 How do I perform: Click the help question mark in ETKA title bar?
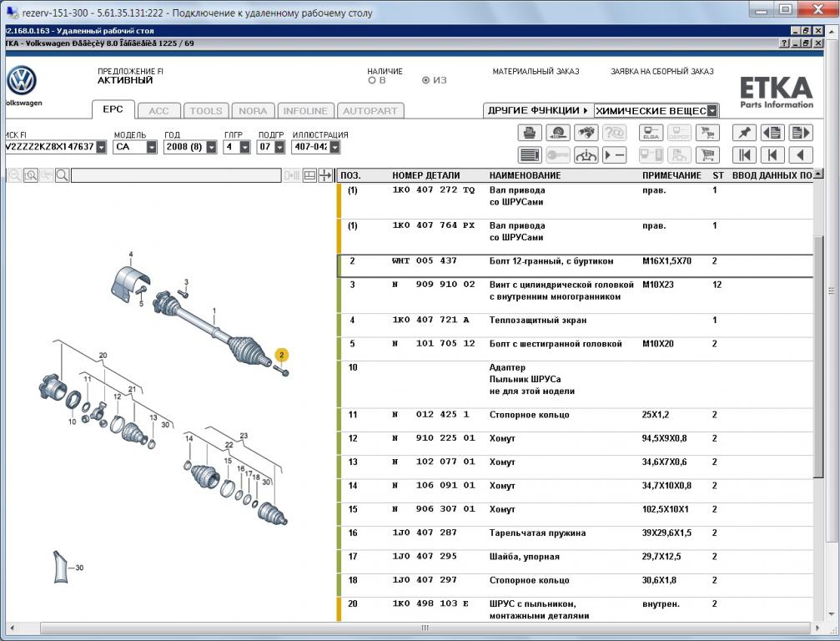pos(784,43)
